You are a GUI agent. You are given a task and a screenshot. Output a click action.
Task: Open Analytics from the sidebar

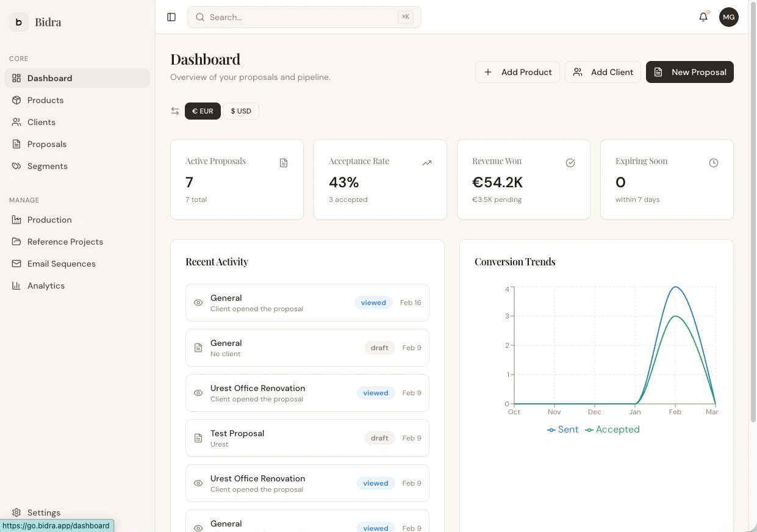pos(46,286)
